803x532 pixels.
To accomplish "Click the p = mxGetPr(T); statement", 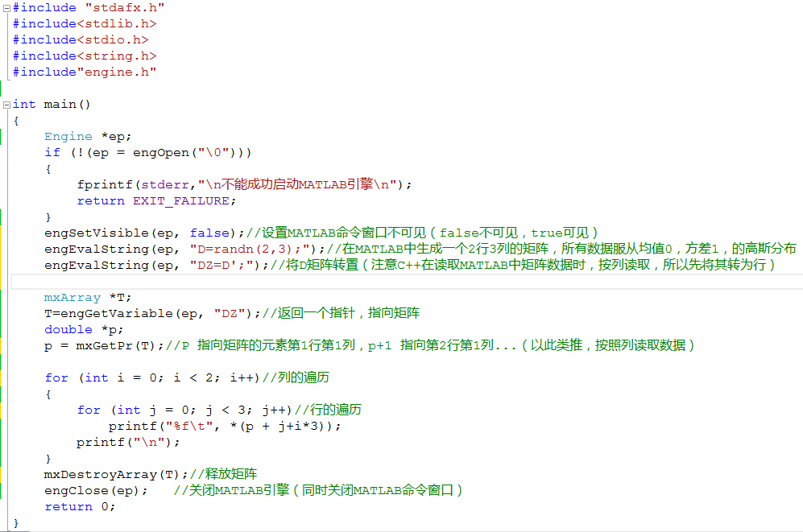I will tap(104, 346).
